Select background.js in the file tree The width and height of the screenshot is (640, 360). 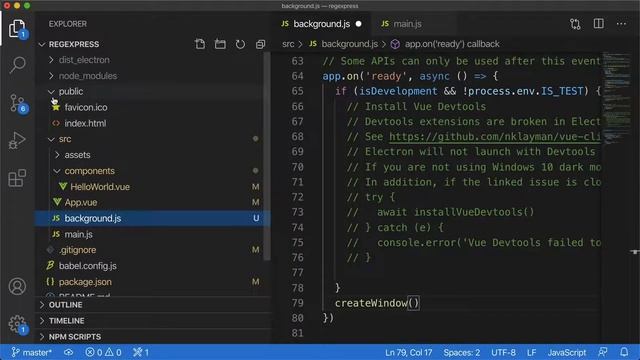pos(153,218)
